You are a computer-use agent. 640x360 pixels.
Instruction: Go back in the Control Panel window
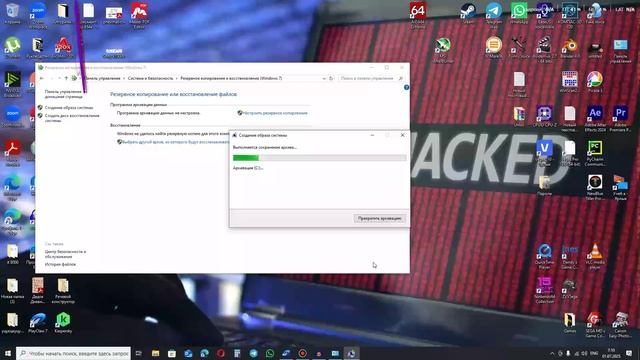pos(42,78)
